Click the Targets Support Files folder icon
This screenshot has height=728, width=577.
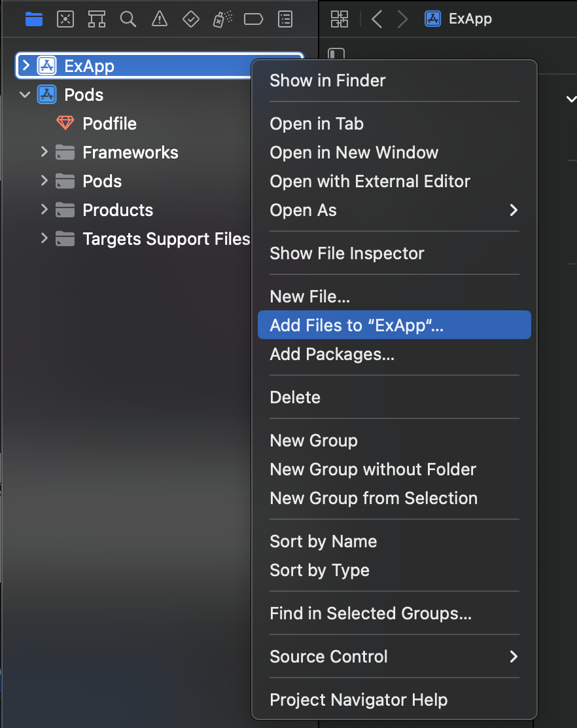coord(65,239)
